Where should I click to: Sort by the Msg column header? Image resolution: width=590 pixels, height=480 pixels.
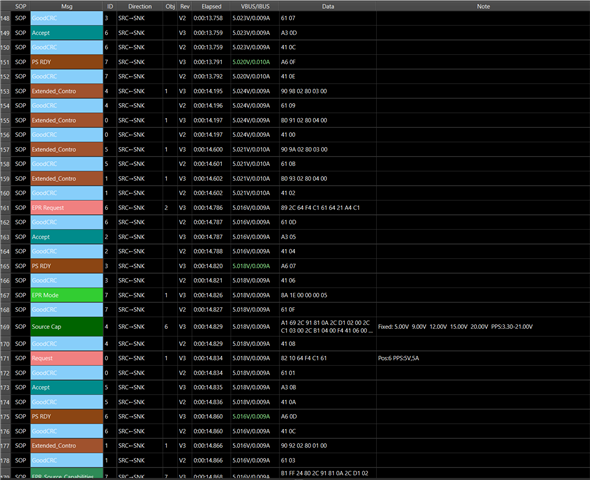66,6
